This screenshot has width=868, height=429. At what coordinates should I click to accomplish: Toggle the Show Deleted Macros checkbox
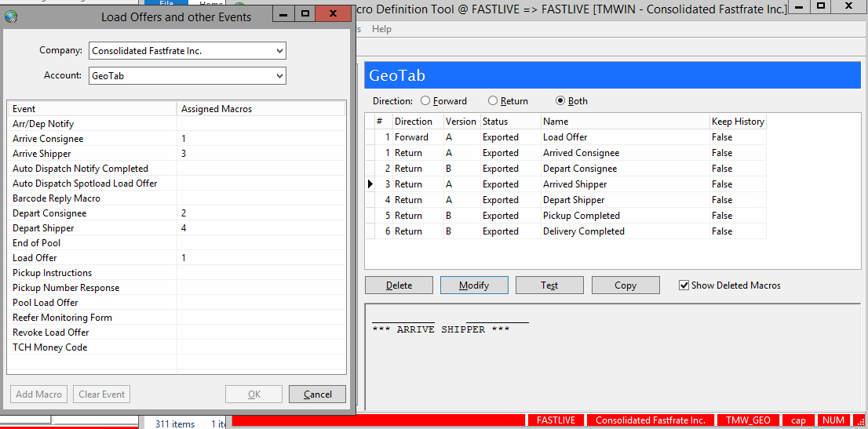tap(684, 285)
